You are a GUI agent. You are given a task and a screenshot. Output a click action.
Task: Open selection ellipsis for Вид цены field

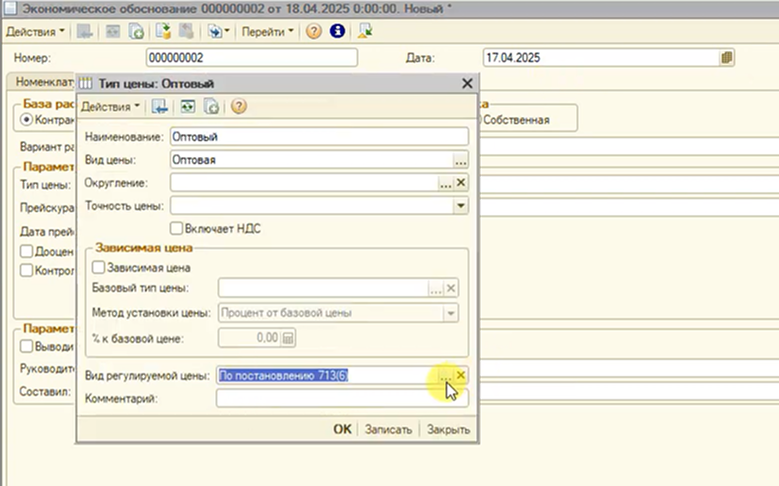click(x=461, y=160)
